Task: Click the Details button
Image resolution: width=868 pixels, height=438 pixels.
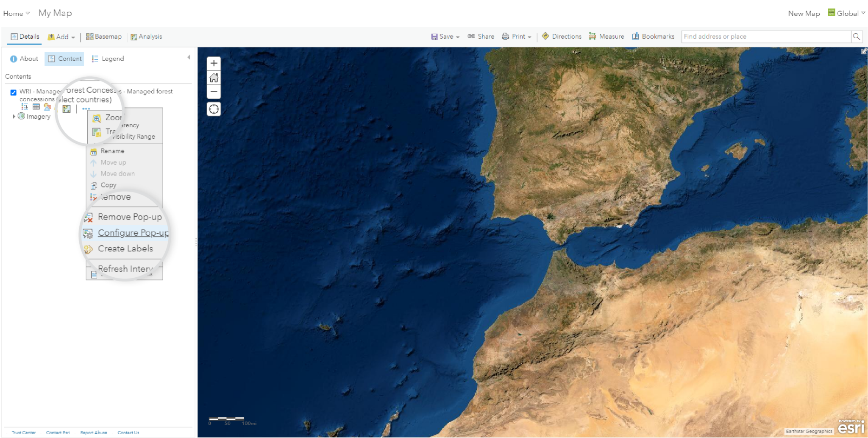Action: pyautogui.click(x=25, y=37)
